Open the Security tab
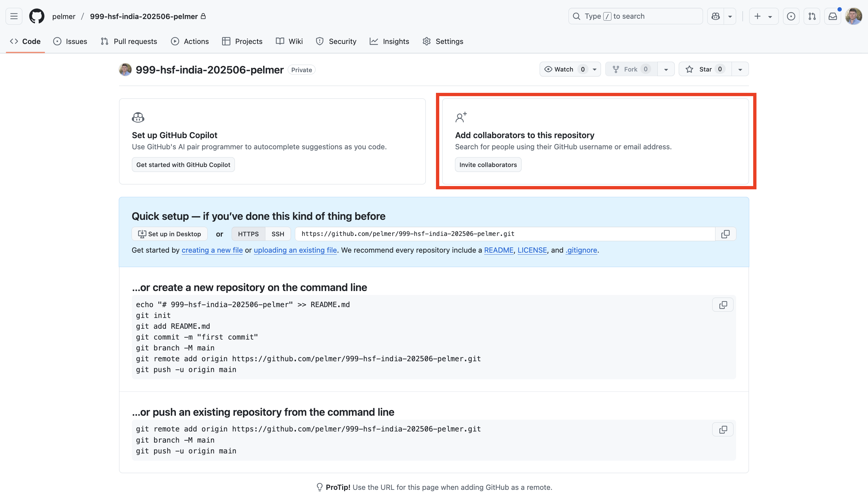868x502 pixels. coord(336,41)
